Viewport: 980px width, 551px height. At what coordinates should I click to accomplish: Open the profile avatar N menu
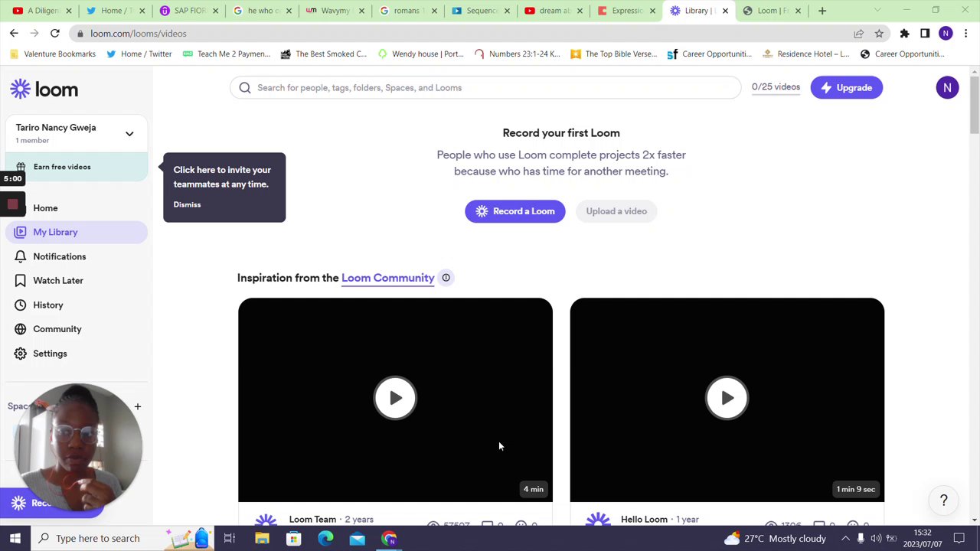[x=947, y=87]
